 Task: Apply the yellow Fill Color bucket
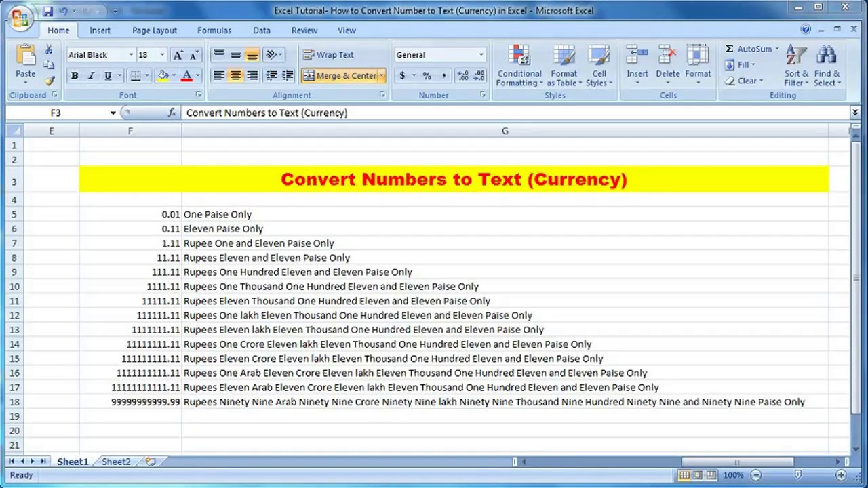pos(163,76)
